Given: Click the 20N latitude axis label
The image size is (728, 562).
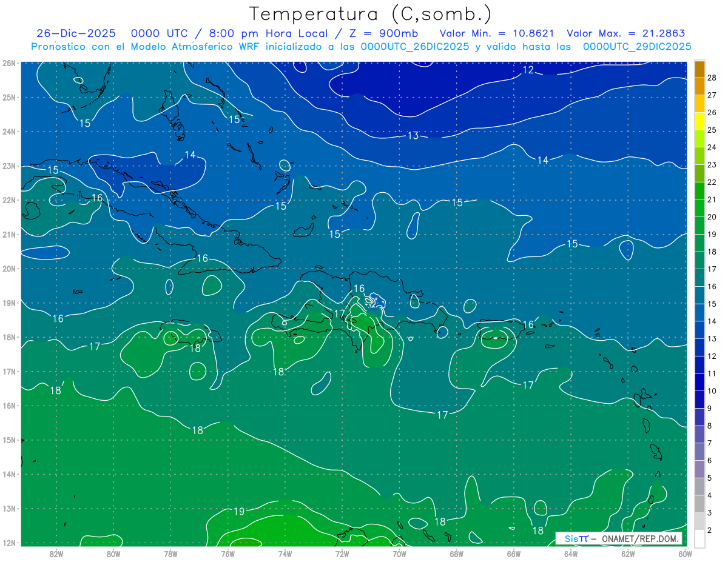Looking at the screenshot, I should 8,269.
